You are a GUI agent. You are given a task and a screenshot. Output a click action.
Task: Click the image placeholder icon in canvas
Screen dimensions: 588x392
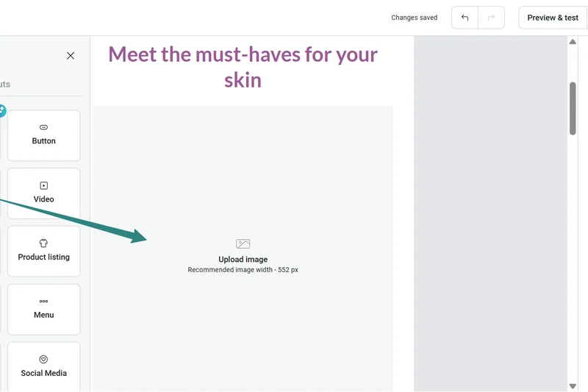click(x=243, y=244)
